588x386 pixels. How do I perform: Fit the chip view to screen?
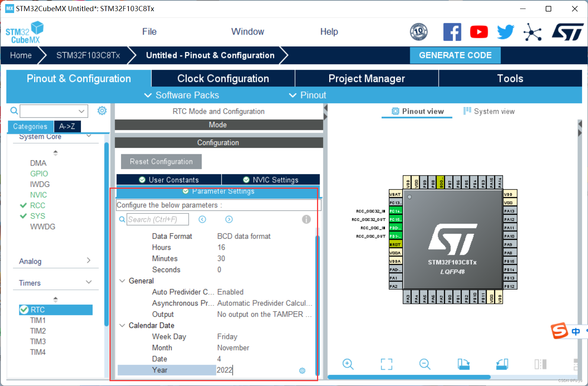click(x=386, y=364)
